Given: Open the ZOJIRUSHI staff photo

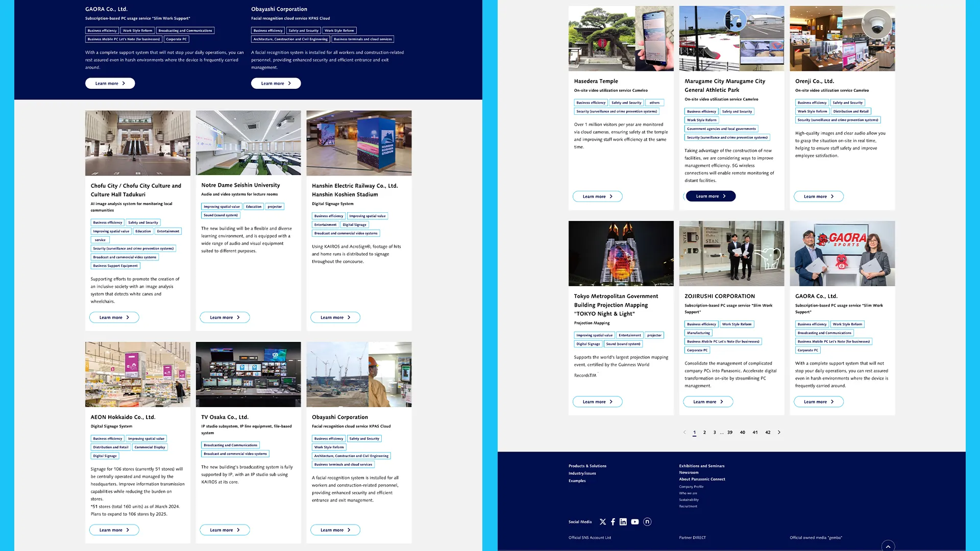Looking at the screenshot, I should 732,254.
